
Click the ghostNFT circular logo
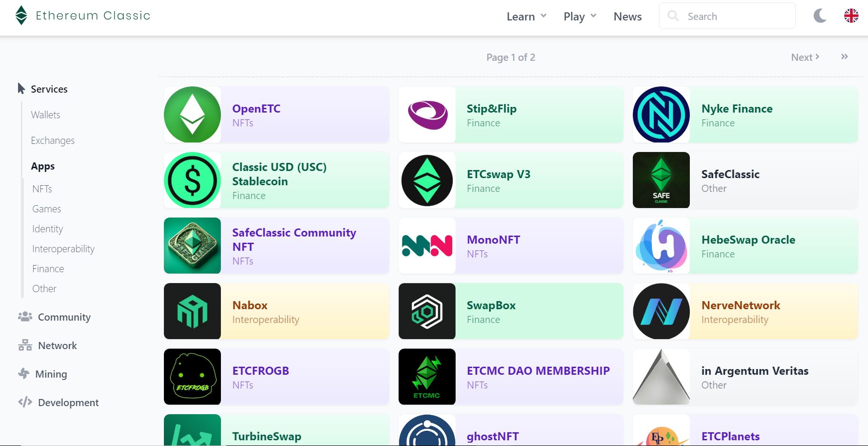[427, 430]
